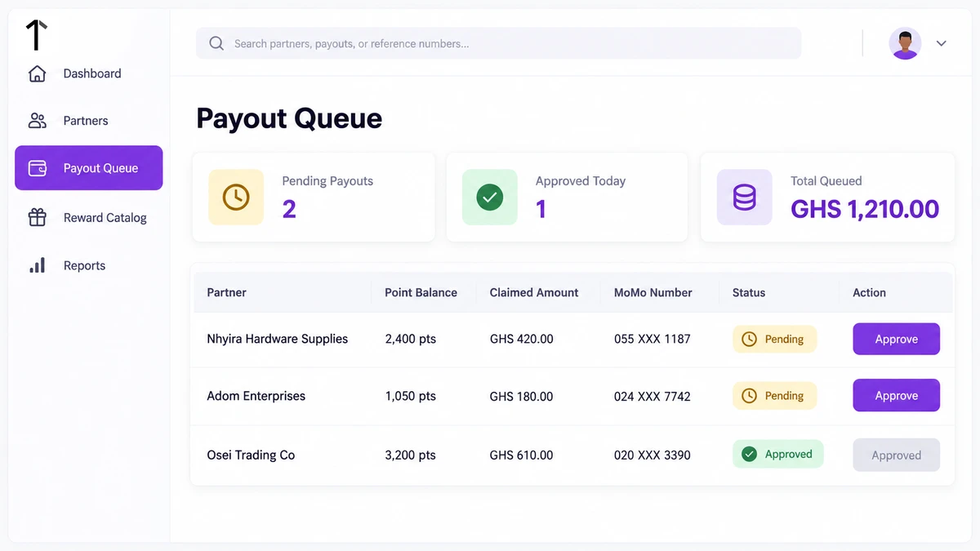Click the 'Approved Today' card label

(581, 181)
